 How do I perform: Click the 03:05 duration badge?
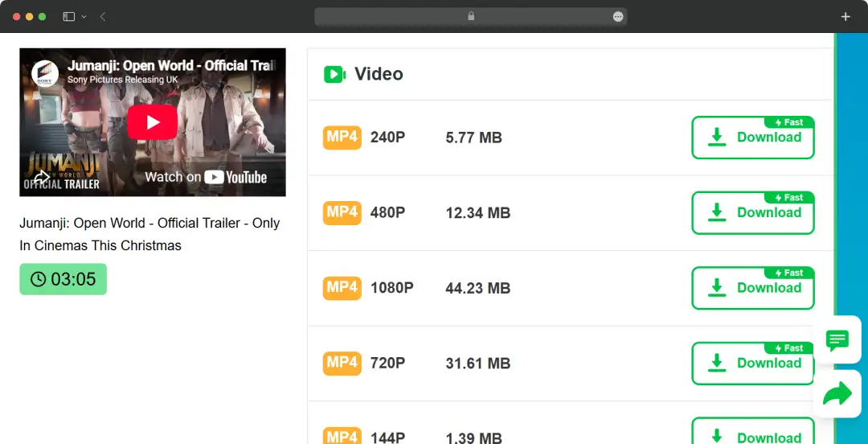[x=63, y=279]
